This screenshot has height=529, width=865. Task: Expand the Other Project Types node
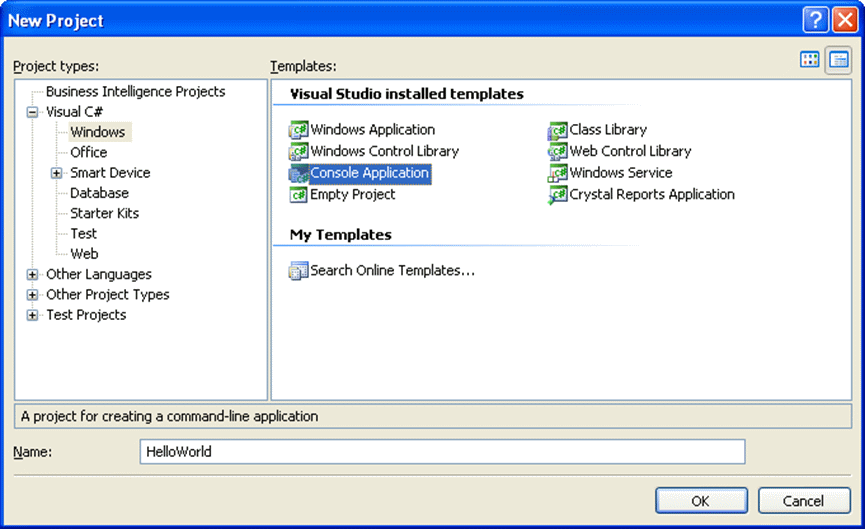pyautogui.click(x=33, y=295)
